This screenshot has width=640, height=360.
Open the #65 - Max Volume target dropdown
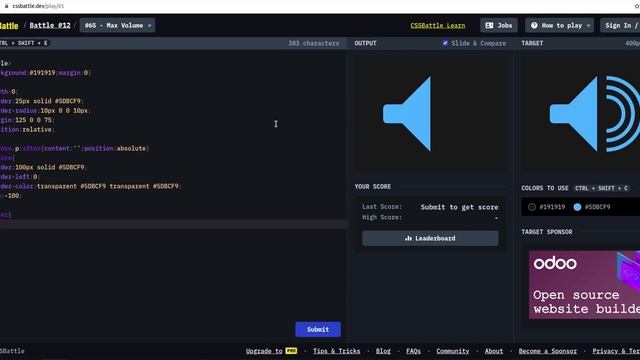point(118,25)
